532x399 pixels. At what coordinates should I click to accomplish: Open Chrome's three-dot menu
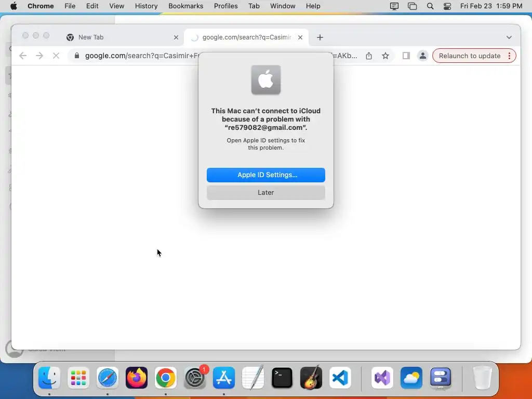click(x=509, y=56)
